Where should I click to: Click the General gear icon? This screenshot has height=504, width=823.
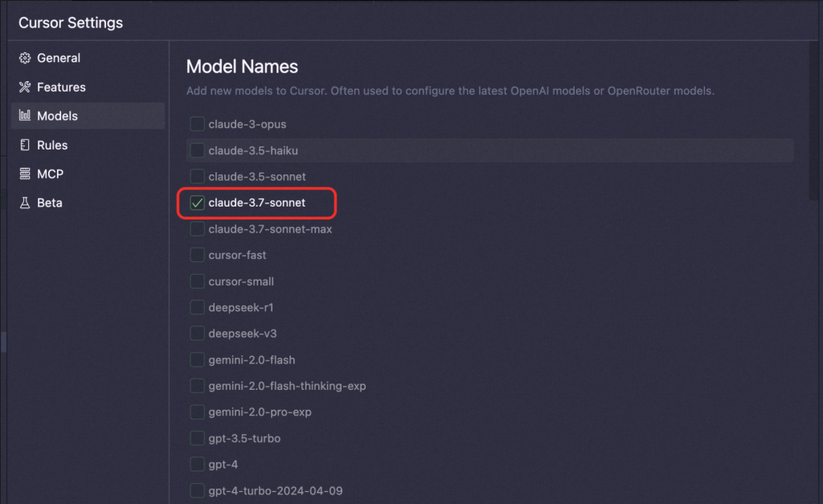[x=25, y=58]
